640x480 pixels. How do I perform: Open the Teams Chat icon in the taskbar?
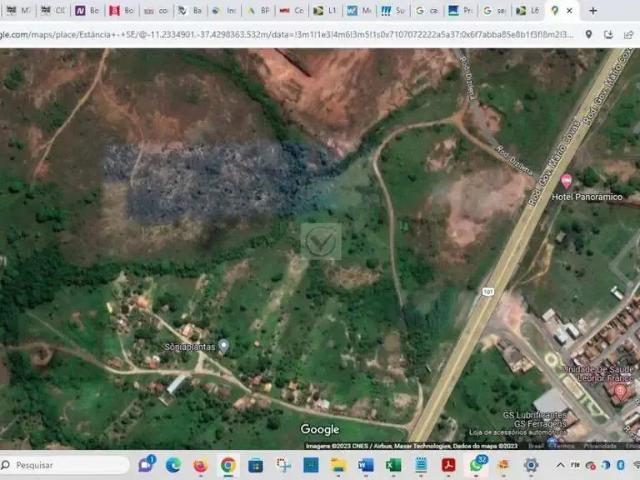tap(146, 464)
